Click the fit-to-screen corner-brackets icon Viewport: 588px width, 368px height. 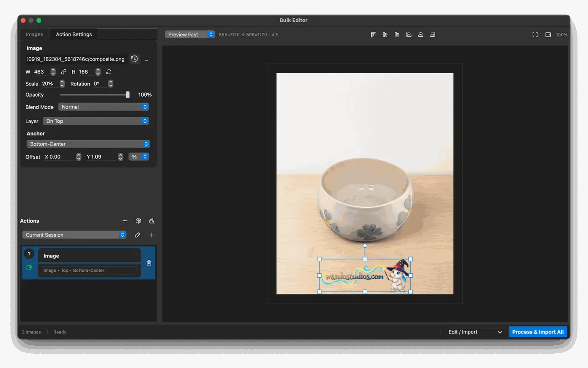click(x=535, y=34)
